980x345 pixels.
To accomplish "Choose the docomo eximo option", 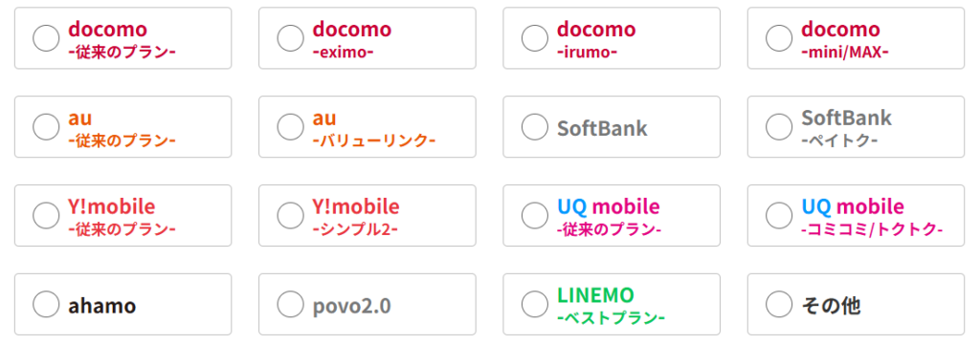I will (291, 38).
